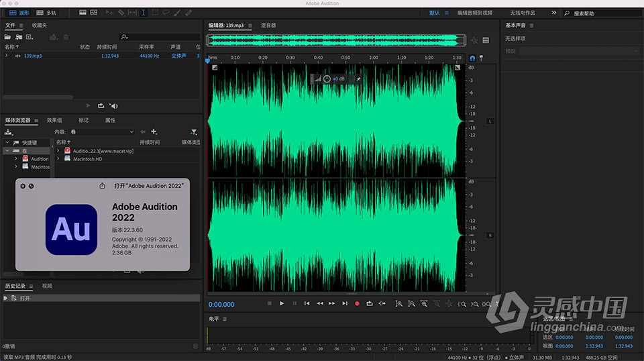Expand the Macintosh HD row in list

click(x=58, y=158)
